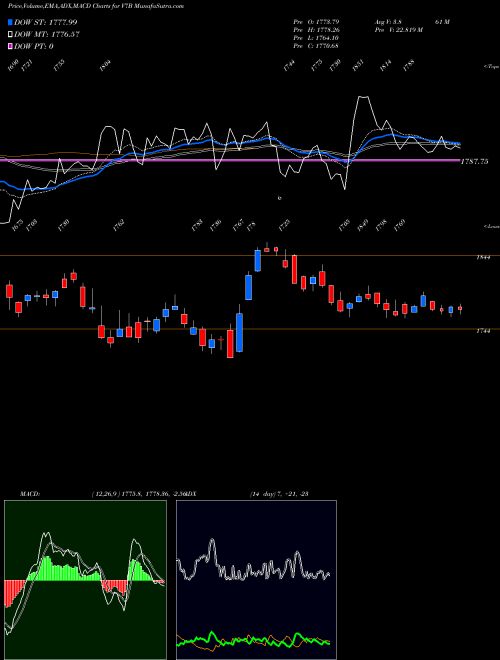Open the green MACD histogram panel
The image size is (500, 660).
[85, 580]
